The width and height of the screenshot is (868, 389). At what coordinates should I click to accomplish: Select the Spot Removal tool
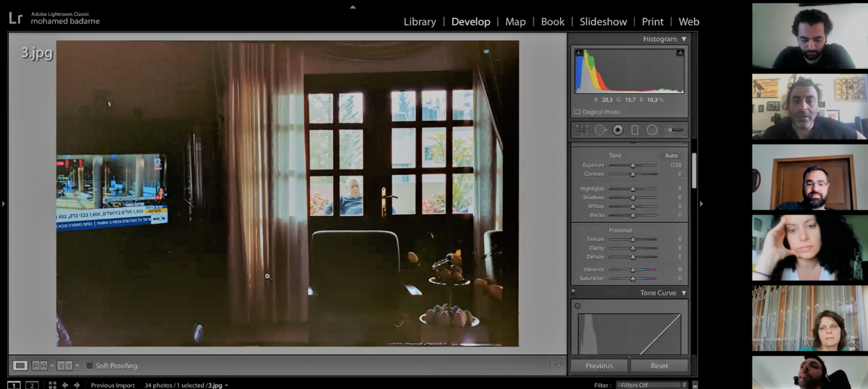600,130
